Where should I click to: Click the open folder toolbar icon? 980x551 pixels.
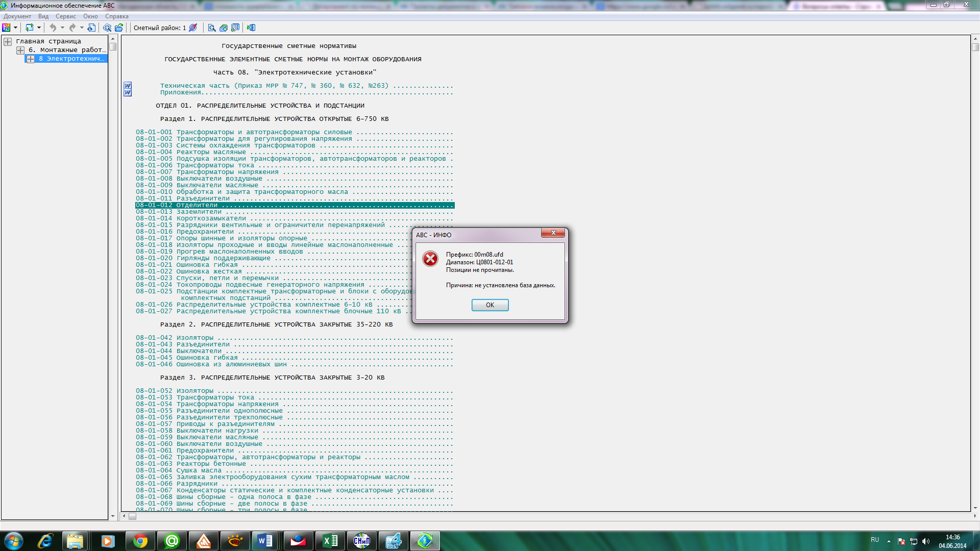point(119,28)
